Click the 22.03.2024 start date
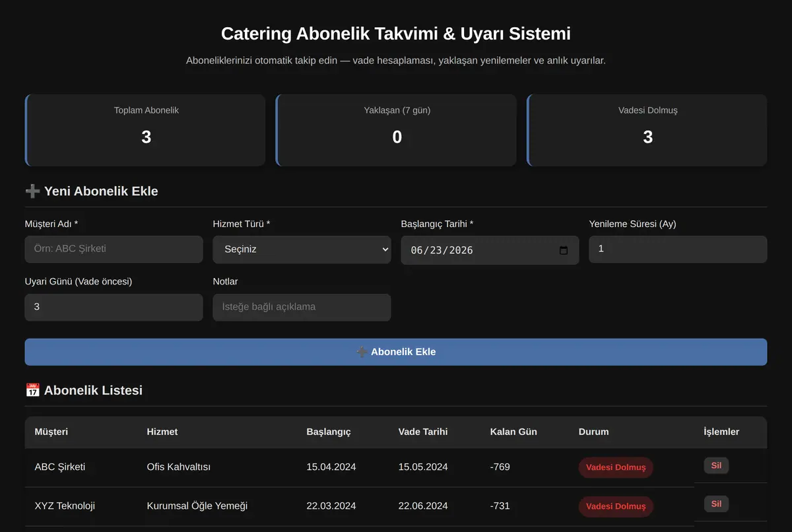This screenshot has width=792, height=532. point(331,506)
